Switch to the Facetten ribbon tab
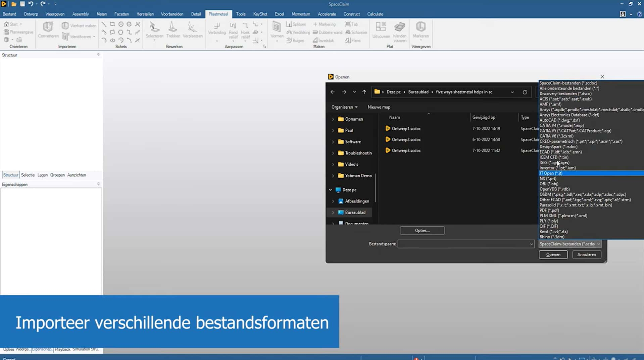 121,14
